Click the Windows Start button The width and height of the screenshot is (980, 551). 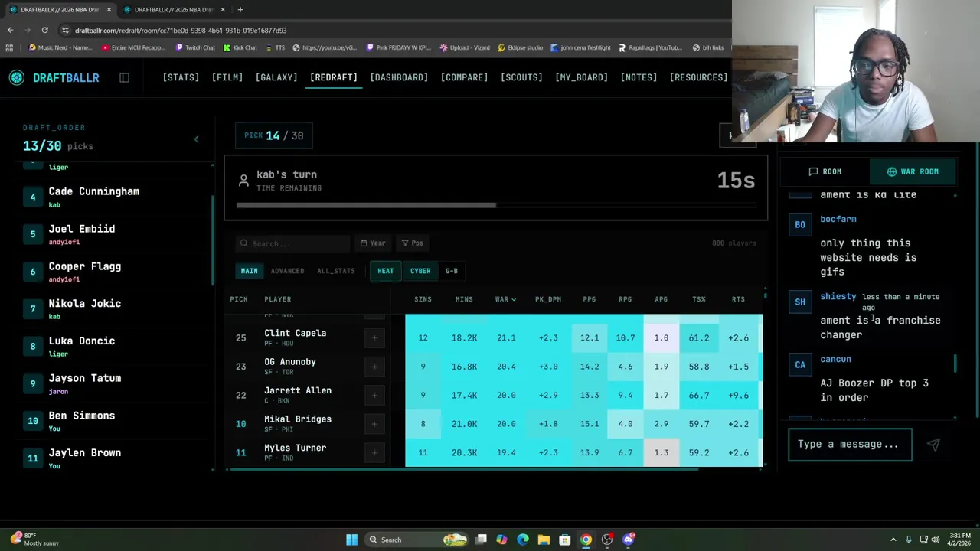click(x=351, y=540)
